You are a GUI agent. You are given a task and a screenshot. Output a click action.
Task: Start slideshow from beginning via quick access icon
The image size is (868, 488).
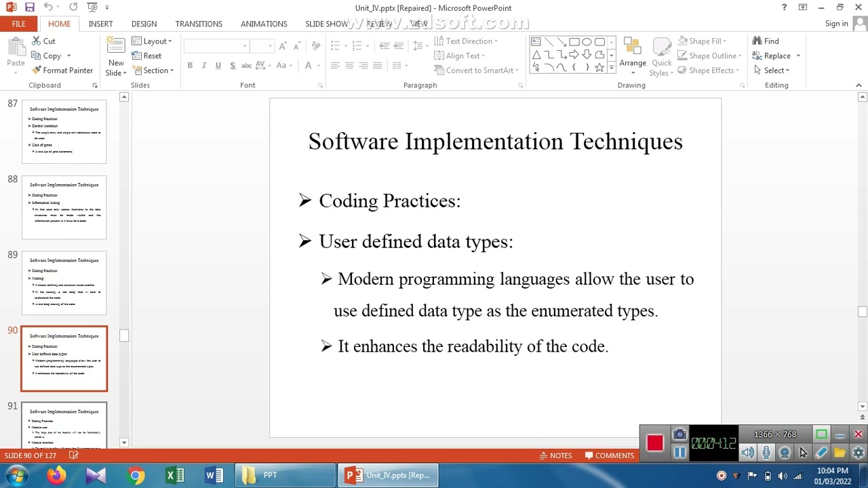(93, 7)
